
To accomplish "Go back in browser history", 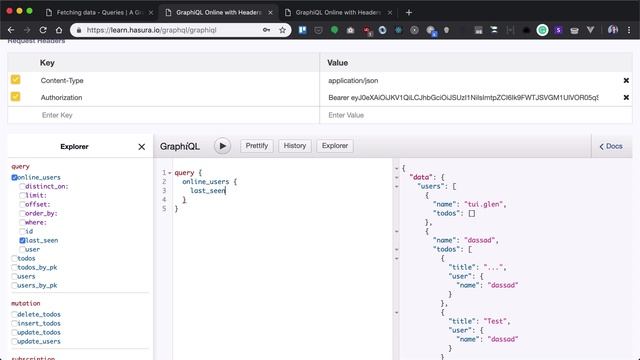I will [11, 30].
